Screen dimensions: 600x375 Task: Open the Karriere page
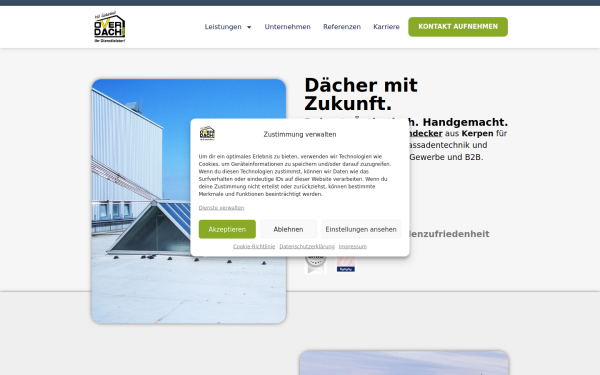coord(386,27)
